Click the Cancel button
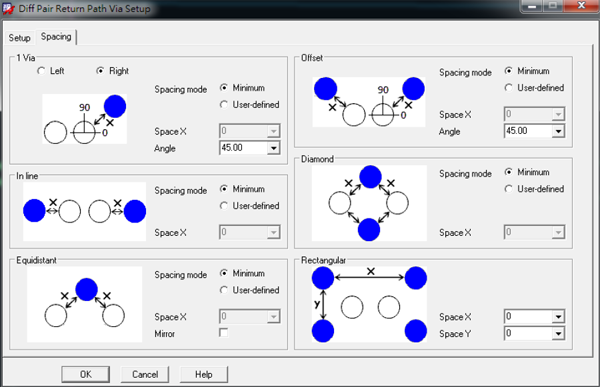600x387 pixels. [x=145, y=374]
